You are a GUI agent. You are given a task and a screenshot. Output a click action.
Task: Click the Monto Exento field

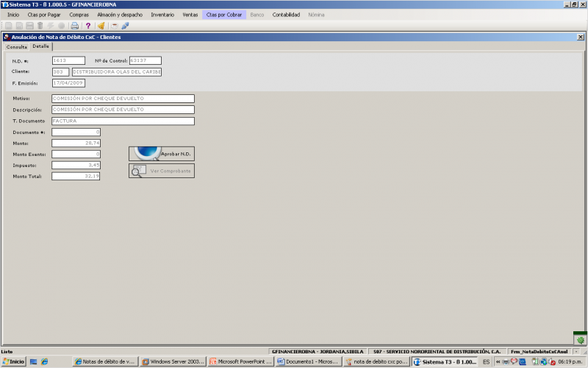[x=76, y=154]
